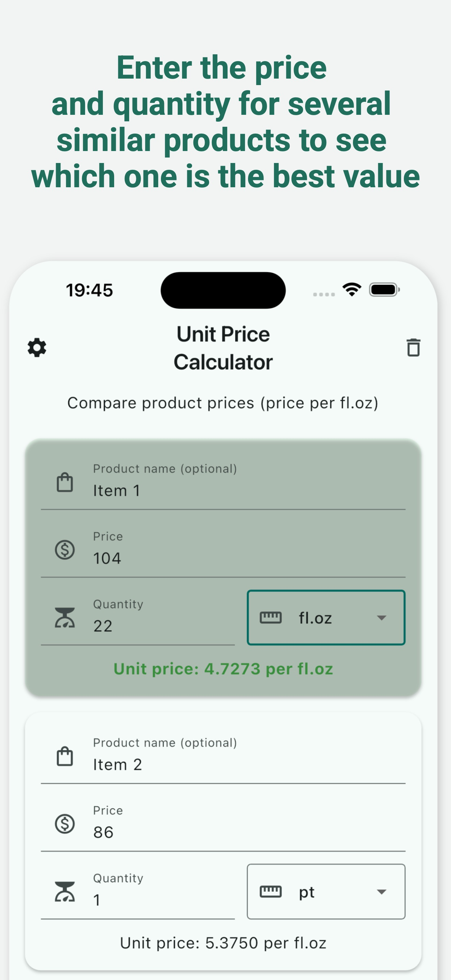Open settings via the gear icon
Viewport: 451px width, 980px height.
pos(37,347)
